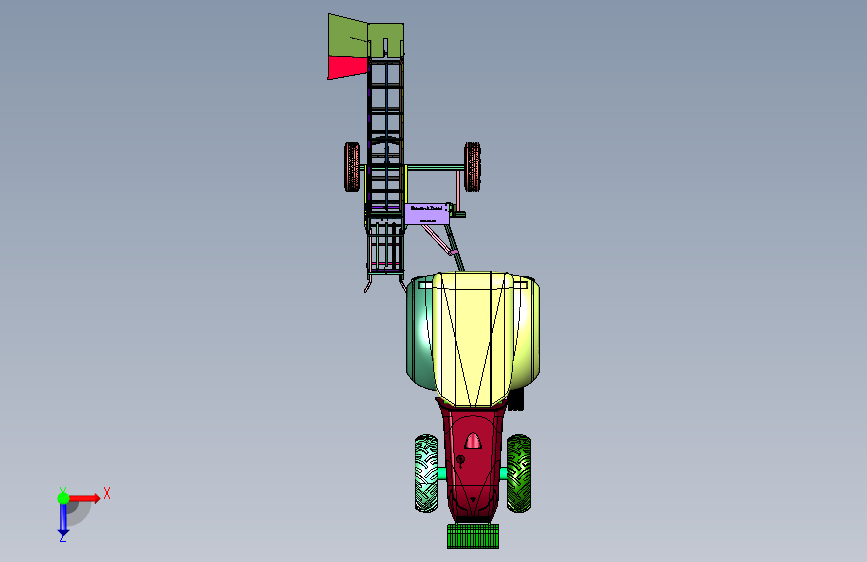The image size is (867, 562).
Task: Click the blue Z axis arrow of the triad
Action: pos(63,520)
